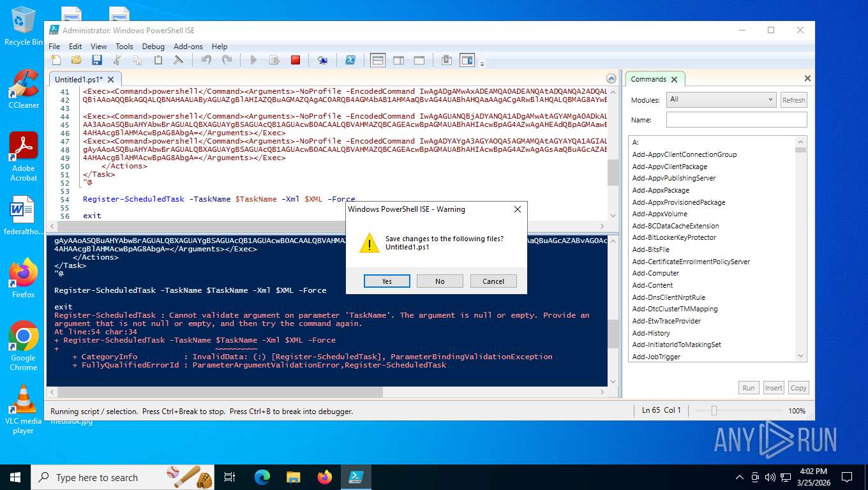Open the Edit menu

coord(75,47)
